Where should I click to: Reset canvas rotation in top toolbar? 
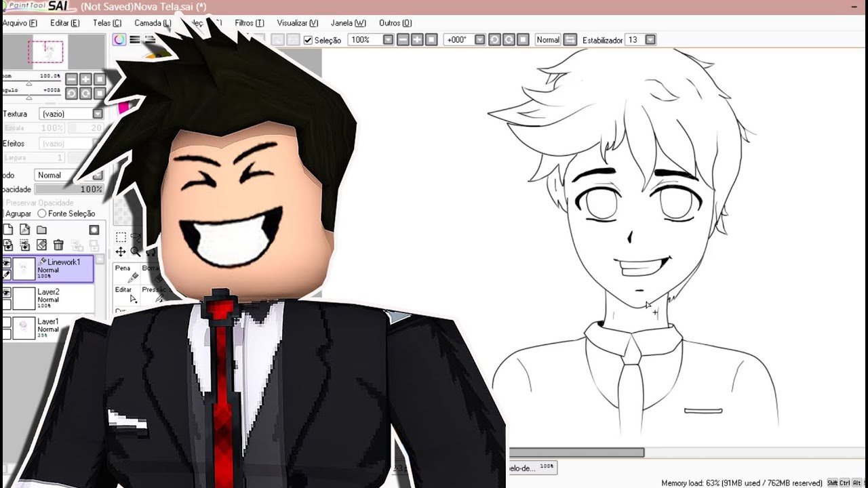pos(523,40)
